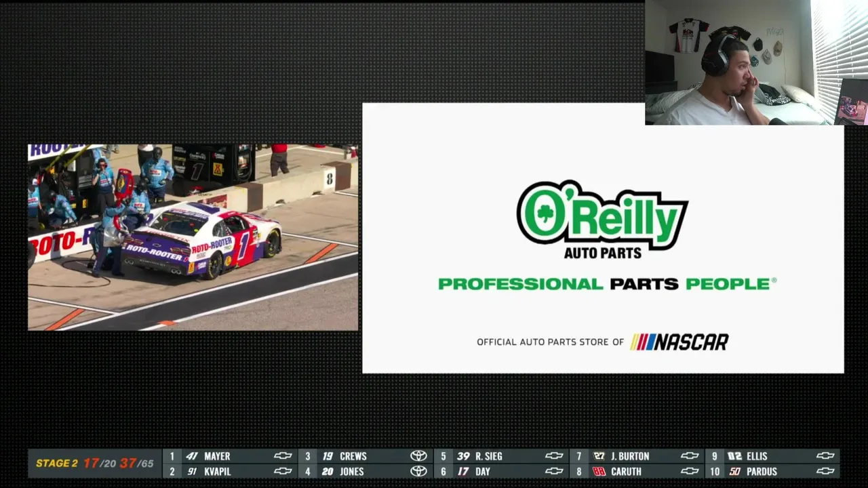Screen dimensions: 868x488
Task: Click position number 10 in ticker
Action: click(715, 471)
